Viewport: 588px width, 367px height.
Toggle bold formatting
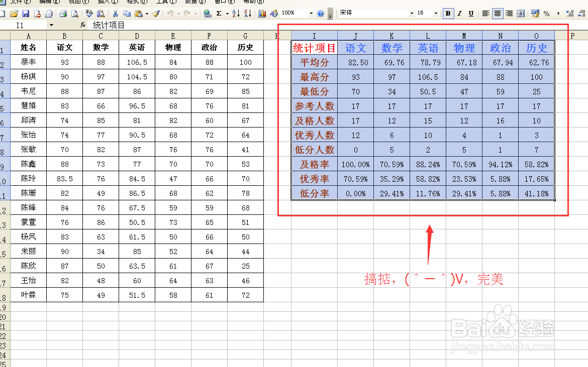pos(447,14)
